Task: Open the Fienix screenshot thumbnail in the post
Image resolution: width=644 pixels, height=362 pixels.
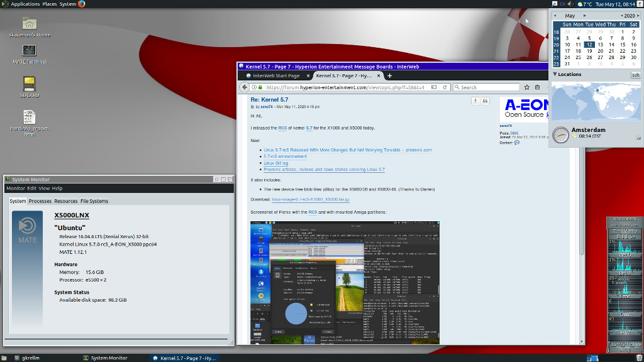Action: (x=345, y=282)
